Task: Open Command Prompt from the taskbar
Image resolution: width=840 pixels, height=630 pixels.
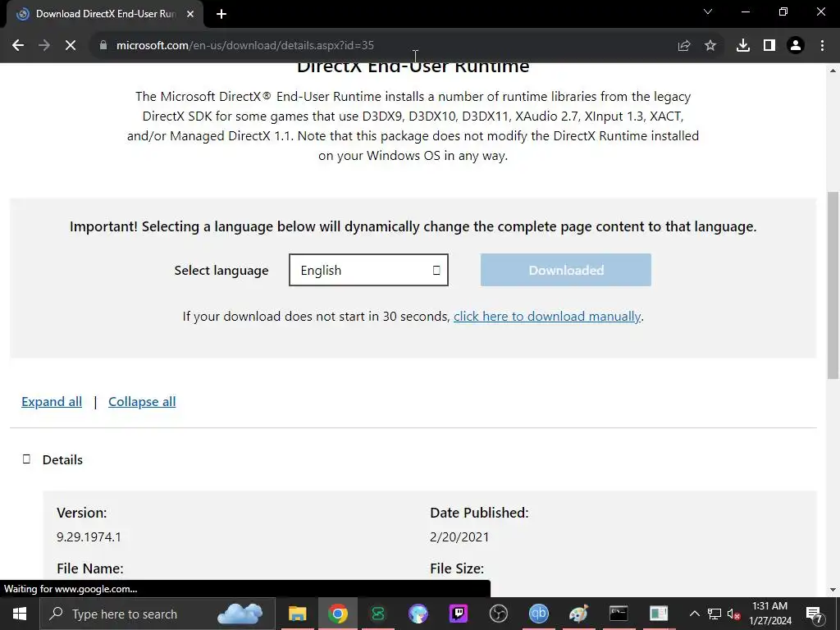Action: 619,614
